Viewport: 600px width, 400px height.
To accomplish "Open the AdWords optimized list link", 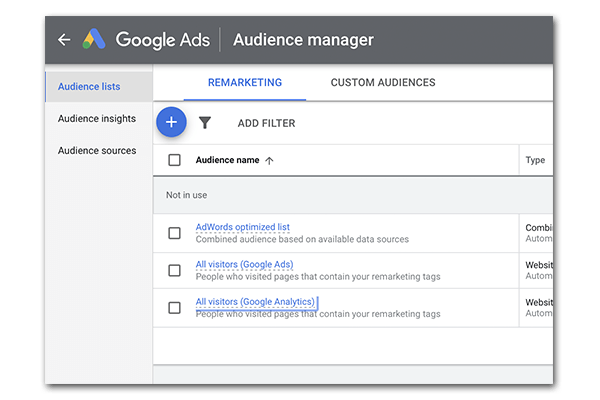I will tap(243, 227).
